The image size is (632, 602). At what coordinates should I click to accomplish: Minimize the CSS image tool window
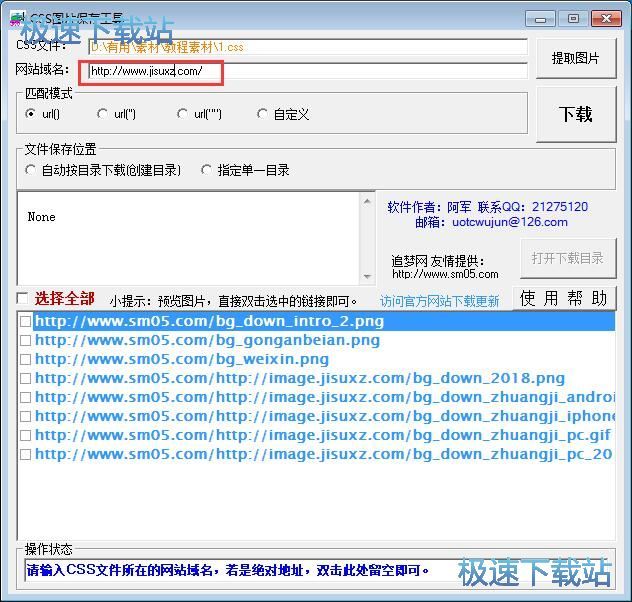[x=541, y=19]
